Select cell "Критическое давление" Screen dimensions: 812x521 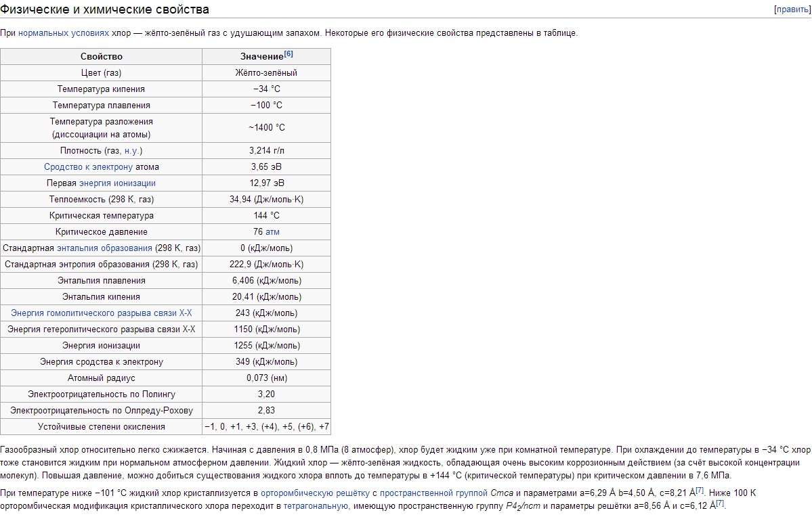point(101,232)
